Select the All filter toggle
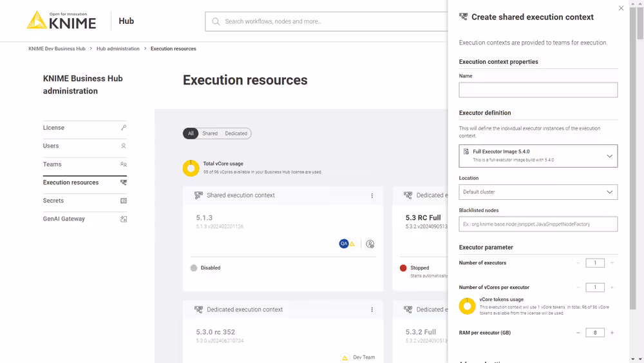 (x=191, y=133)
